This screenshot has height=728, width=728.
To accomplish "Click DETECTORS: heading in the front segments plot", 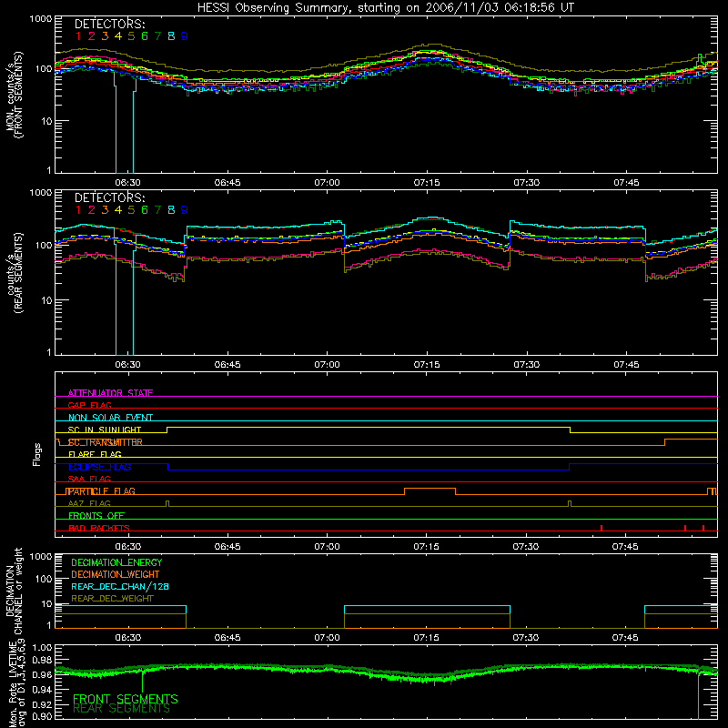I will pos(110,24).
